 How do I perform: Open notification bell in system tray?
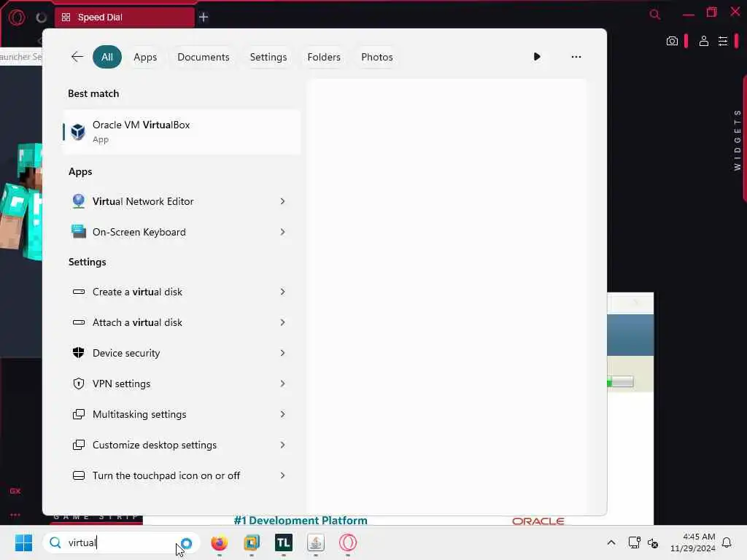click(727, 542)
